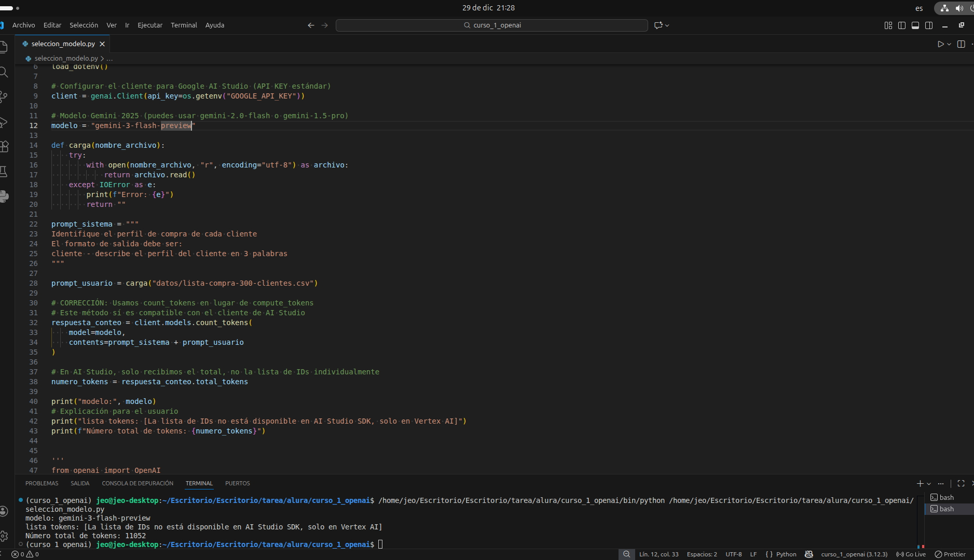Close the seleccion_modelo.py editor tab
Image resolution: width=974 pixels, height=560 pixels.
click(x=102, y=44)
